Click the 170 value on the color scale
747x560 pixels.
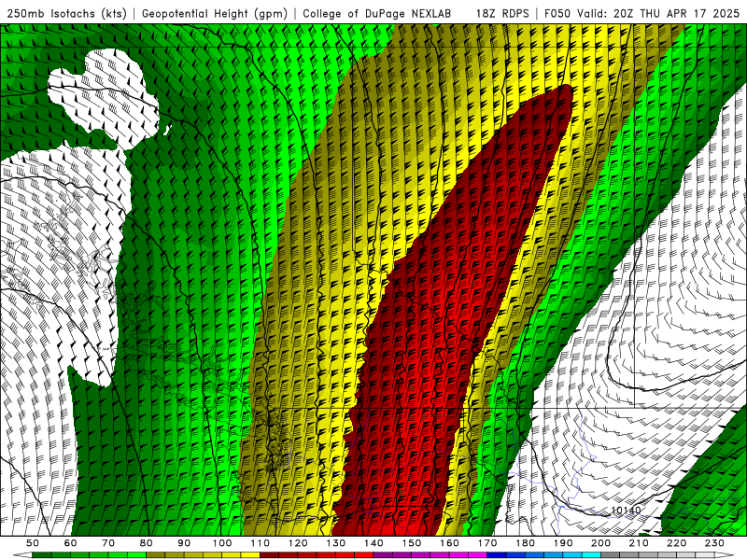click(x=487, y=543)
